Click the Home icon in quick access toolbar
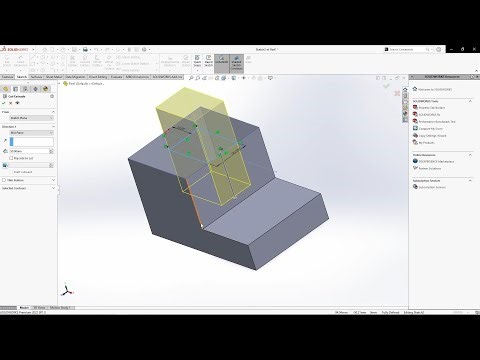This screenshot has height=360, width=480. pos(45,49)
